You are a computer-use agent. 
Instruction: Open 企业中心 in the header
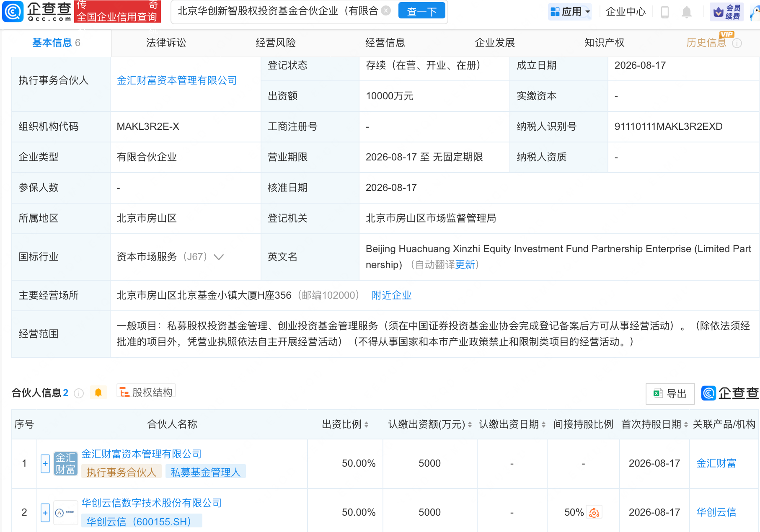[x=626, y=12]
